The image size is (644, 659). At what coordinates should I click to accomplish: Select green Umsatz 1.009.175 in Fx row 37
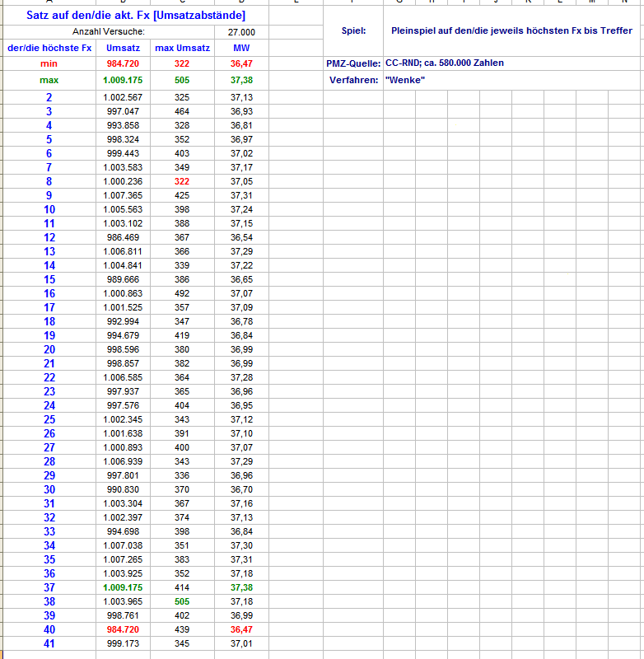coord(123,587)
